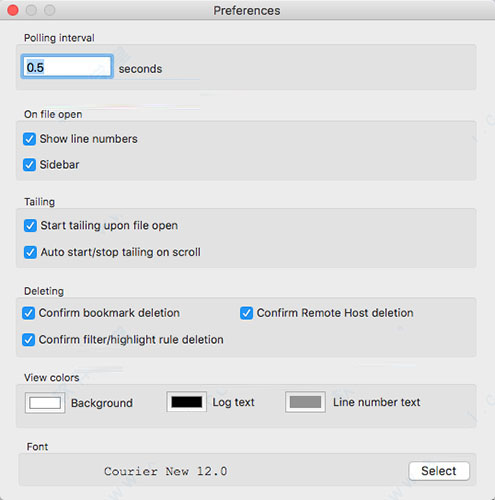Click the Polling interval section heading
Image resolution: width=495 pixels, height=500 pixels.
click(x=59, y=38)
